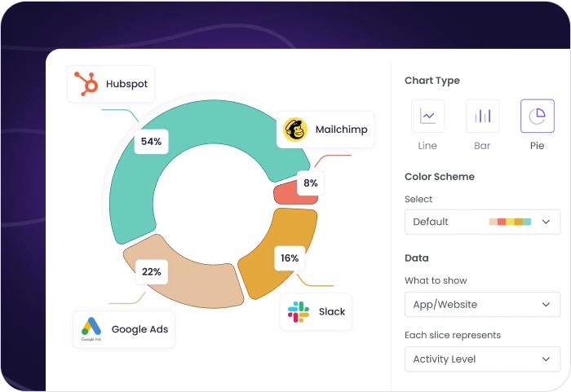Select the Pie chart type icon

pyautogui.click(x=537, y=116)
